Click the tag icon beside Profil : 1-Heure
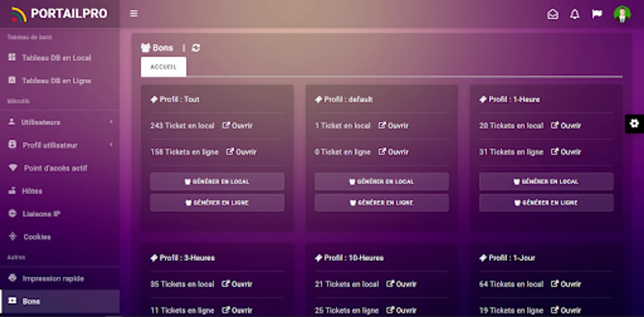Viewport: 644px width, 317px height. coord(483,99)
